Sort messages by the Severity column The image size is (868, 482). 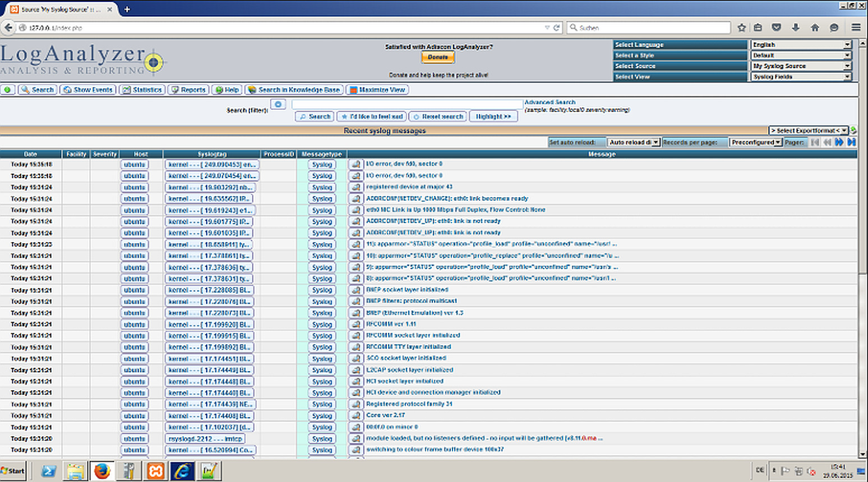[105, 154]
